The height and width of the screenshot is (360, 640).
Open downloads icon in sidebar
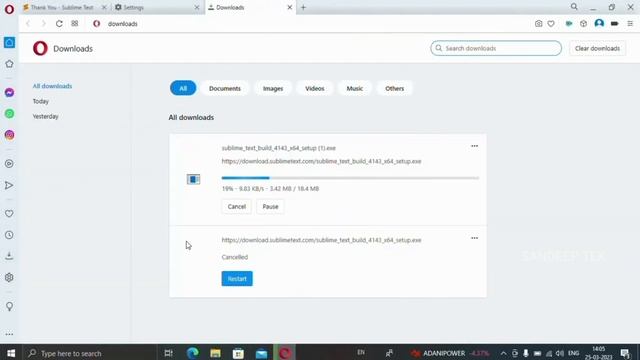(x=9, y=256)
